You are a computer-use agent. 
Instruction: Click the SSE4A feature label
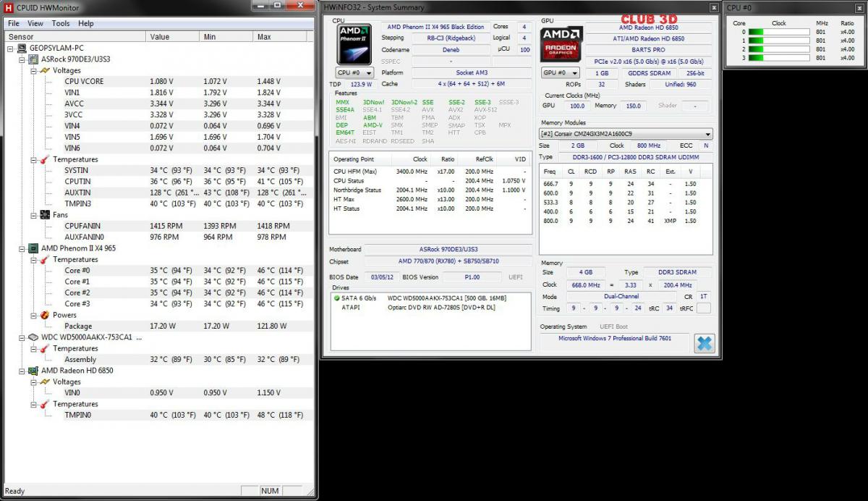[345, 110]
